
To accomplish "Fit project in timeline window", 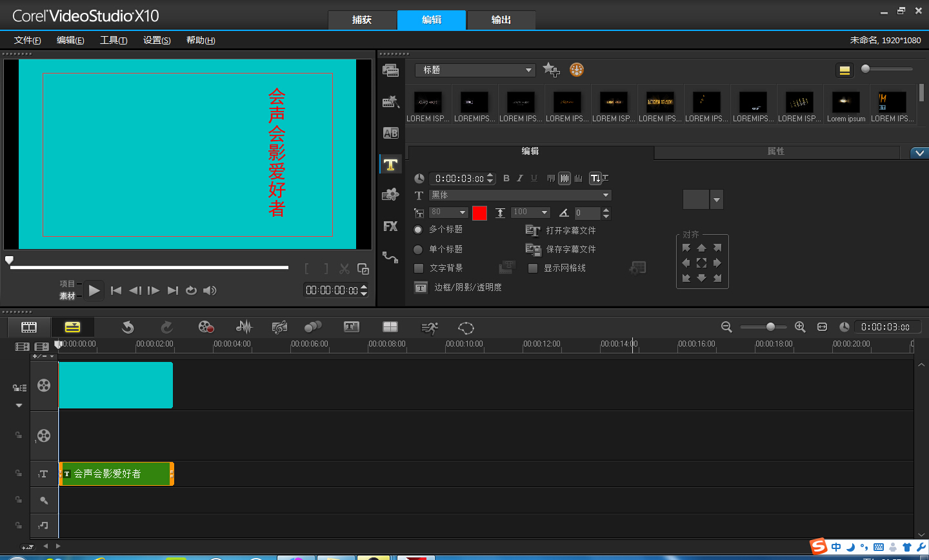I will point(822,327).
